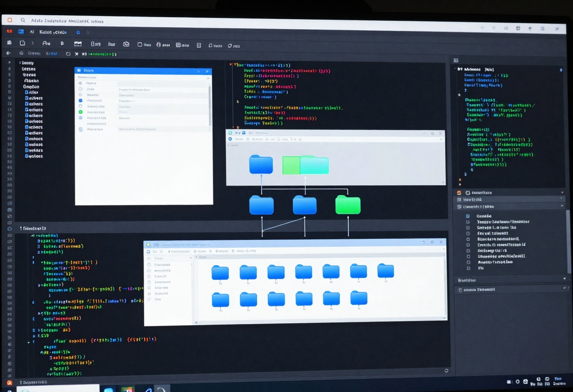Click the orange circle icon beside the search magnifier
Viewport: 573px width, 392px height.
coord(9,20)
